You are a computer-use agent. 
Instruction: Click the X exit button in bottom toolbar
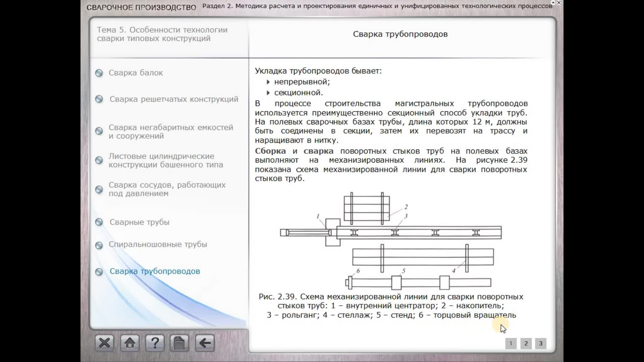click(104, 343)
